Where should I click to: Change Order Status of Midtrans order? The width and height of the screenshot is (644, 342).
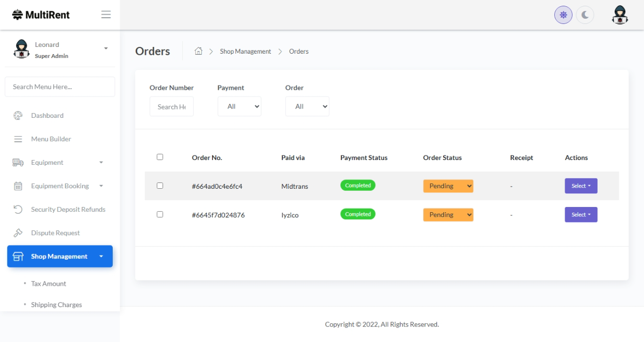pyautogui.click(x=448, y=186)
